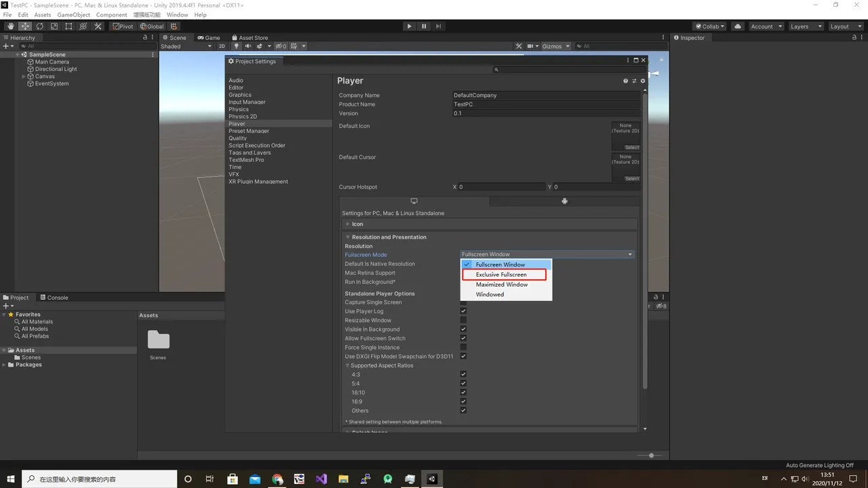Select the Hand tool in toolbar
Screen dimensions: 868x488
pyautogui.click(x=10, y=26)
